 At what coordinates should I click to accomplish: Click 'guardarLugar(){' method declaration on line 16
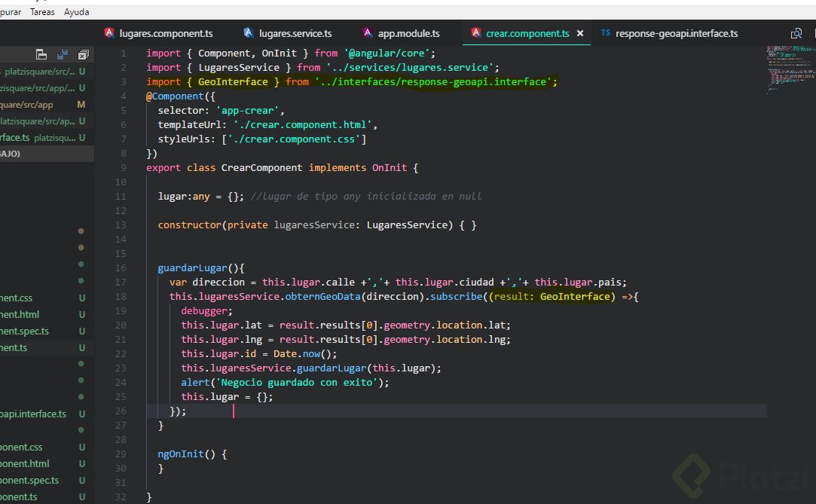point(201,268)
